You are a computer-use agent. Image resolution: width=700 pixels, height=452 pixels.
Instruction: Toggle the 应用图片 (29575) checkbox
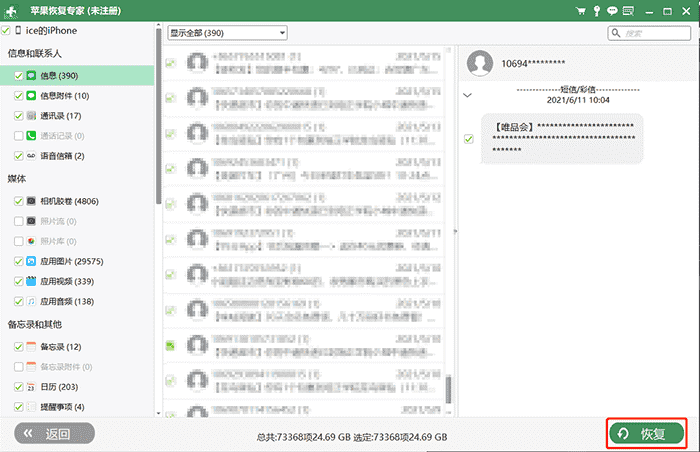click(19, 261)
